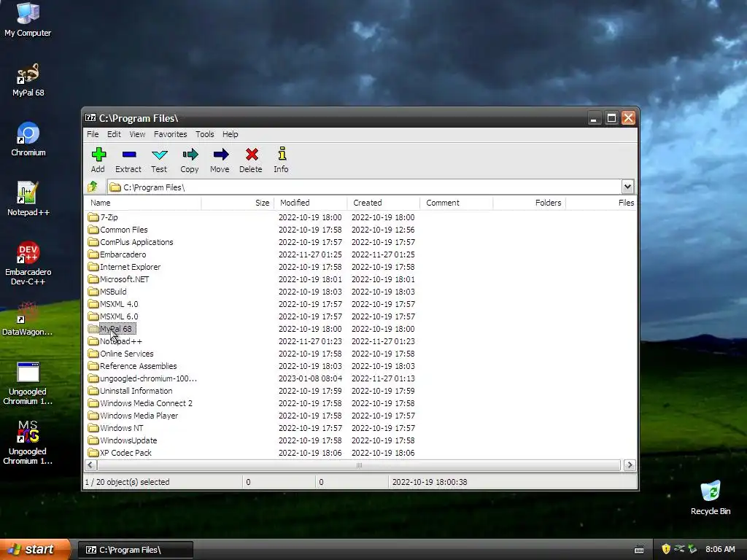Screen dimensions: 747x560
Task: Click the C:\Program Files\ taskbar button
Action: pyautogui.click(x=135, y=550)
